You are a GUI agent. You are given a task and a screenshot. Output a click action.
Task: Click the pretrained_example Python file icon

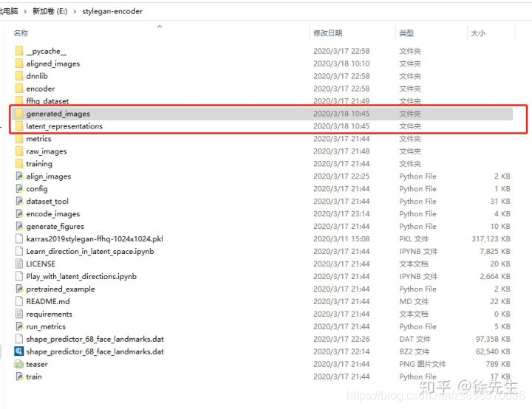tap(19, 289)
